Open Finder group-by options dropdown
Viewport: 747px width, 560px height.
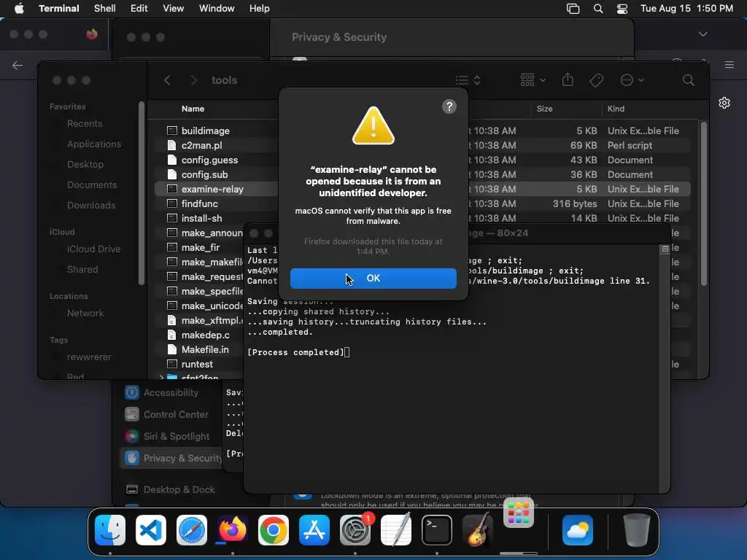(533, 80)
